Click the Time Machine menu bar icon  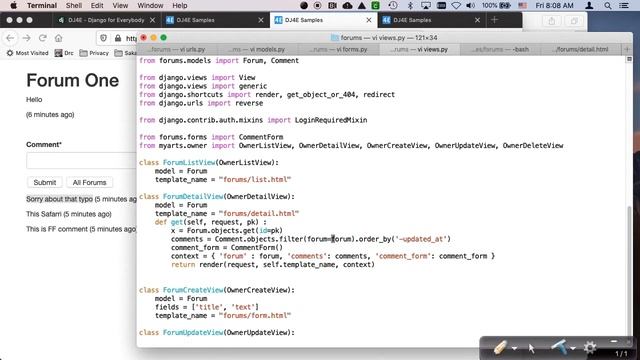(393, 6)
